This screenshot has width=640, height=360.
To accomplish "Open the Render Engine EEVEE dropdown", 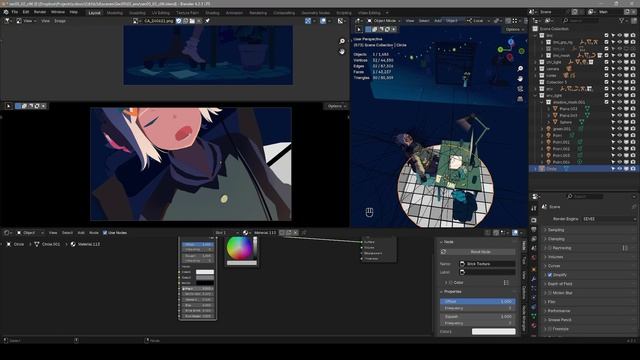I will pyautogui.click(x=609, y=219).
